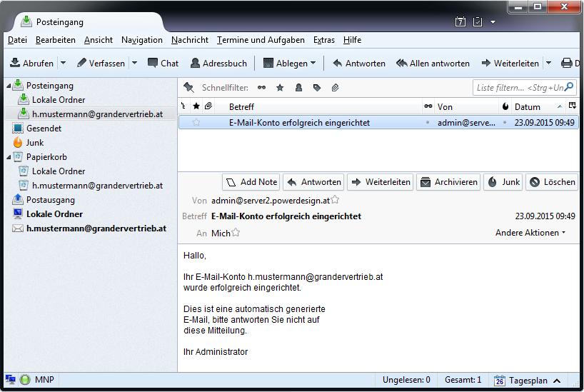The image size is (584, 392).
Task: Star the E-Mail-Konto erfolgreich eingerichtet message
Action: tap(196, 123)
